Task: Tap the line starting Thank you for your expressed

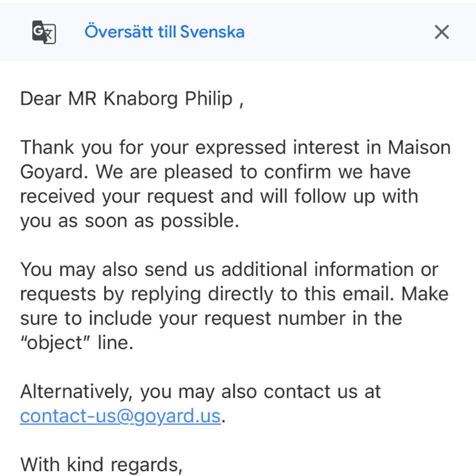Action: click(235, 148)
